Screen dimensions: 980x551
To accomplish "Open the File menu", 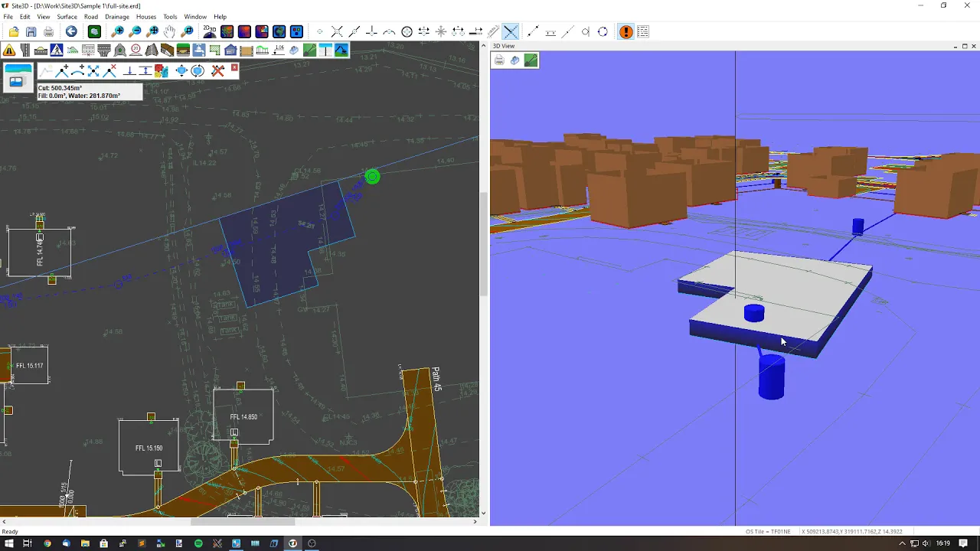I will click(x=8, y=17).
